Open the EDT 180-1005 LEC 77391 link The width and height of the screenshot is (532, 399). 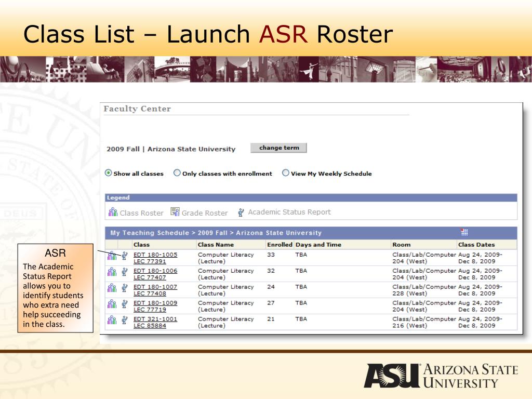155,258
